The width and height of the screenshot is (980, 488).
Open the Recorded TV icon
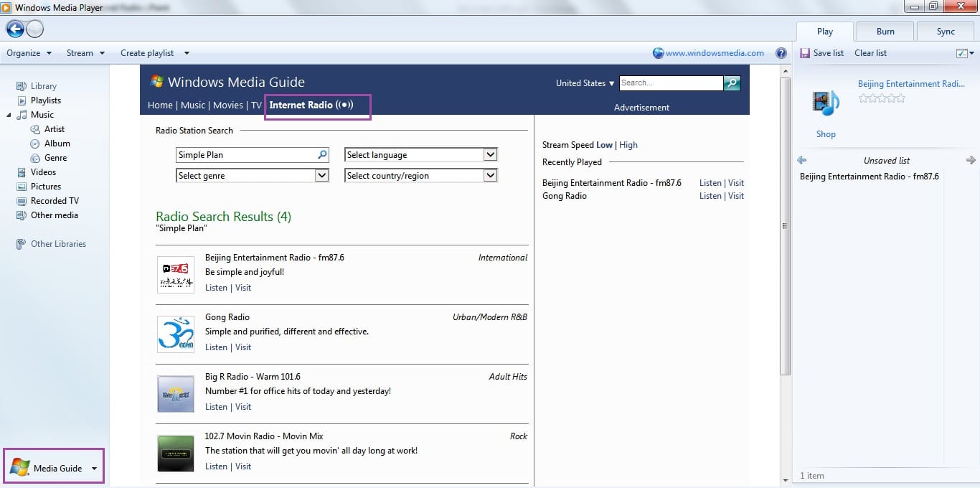pyautogui.click(x=22, y=201)
